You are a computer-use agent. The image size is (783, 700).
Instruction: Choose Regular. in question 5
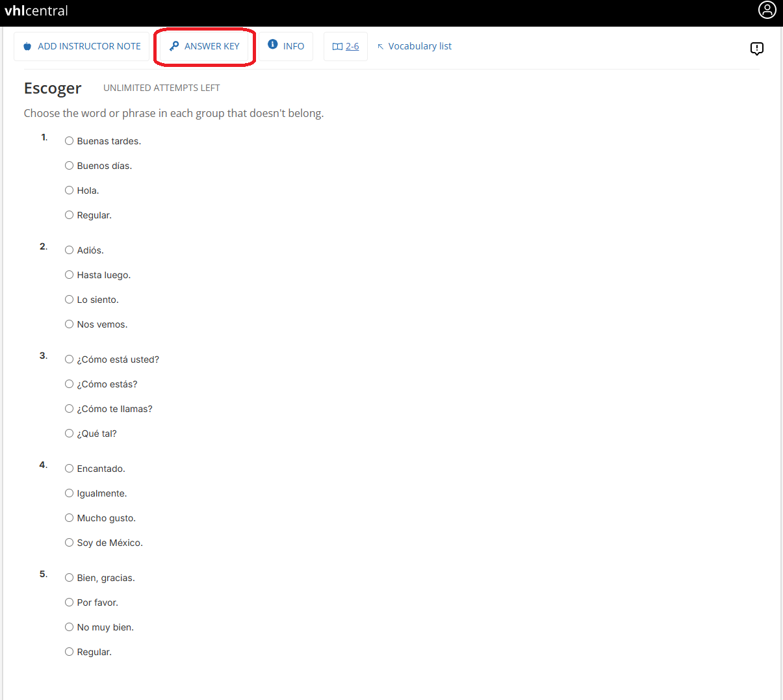pos(69,652)
